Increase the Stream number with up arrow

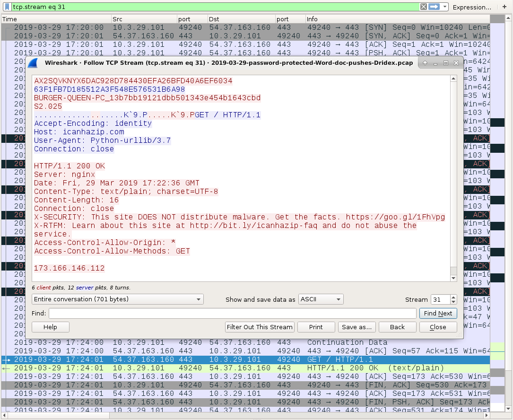pyautogui.click(x=453, y=297)
